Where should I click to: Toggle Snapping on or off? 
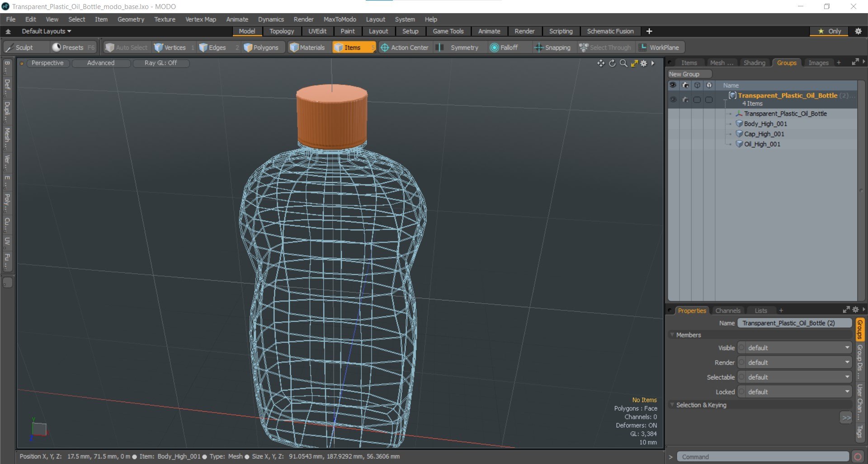coord(552,47)
